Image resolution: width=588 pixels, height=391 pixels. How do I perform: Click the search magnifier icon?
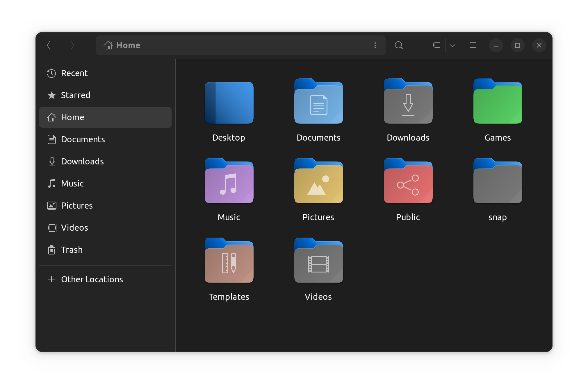(399, 45)
